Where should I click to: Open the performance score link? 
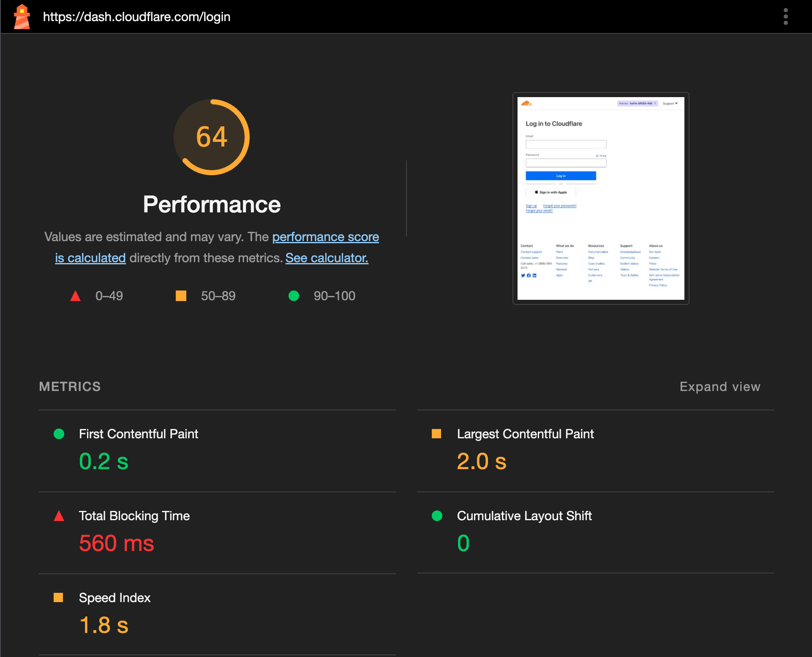[325, 237]
